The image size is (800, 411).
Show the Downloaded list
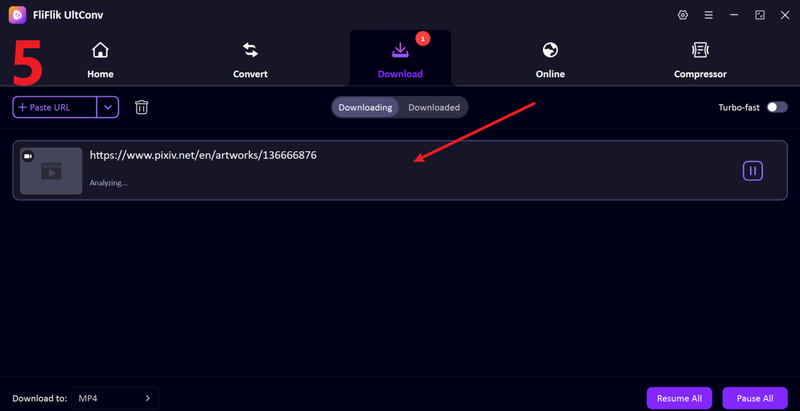pos(434,108)
